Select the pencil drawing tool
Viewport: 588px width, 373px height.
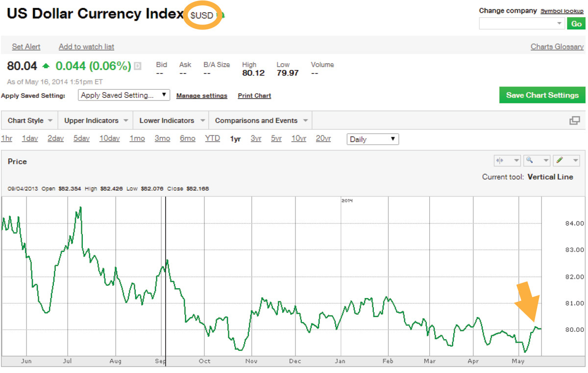tap(560, 160)
